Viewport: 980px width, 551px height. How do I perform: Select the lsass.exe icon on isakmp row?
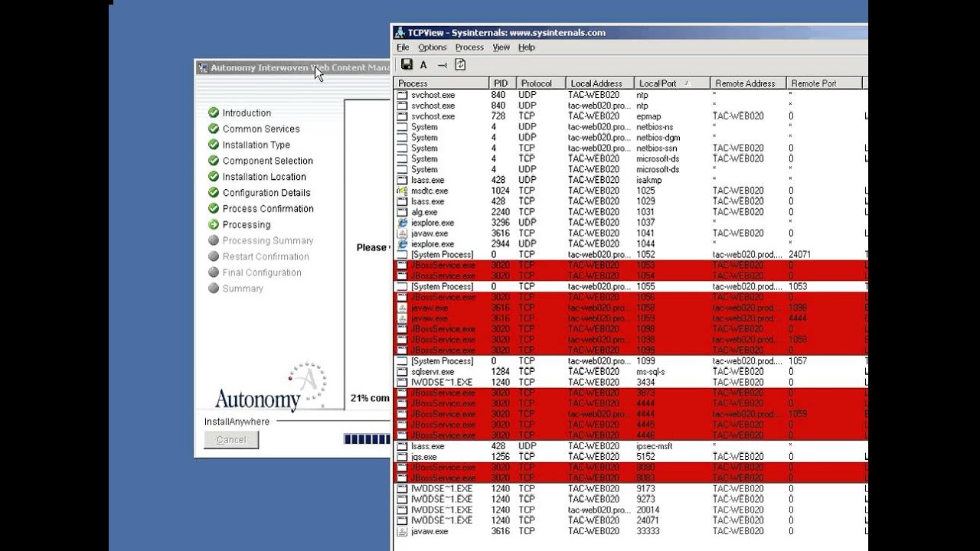click(x=402, y=180)
